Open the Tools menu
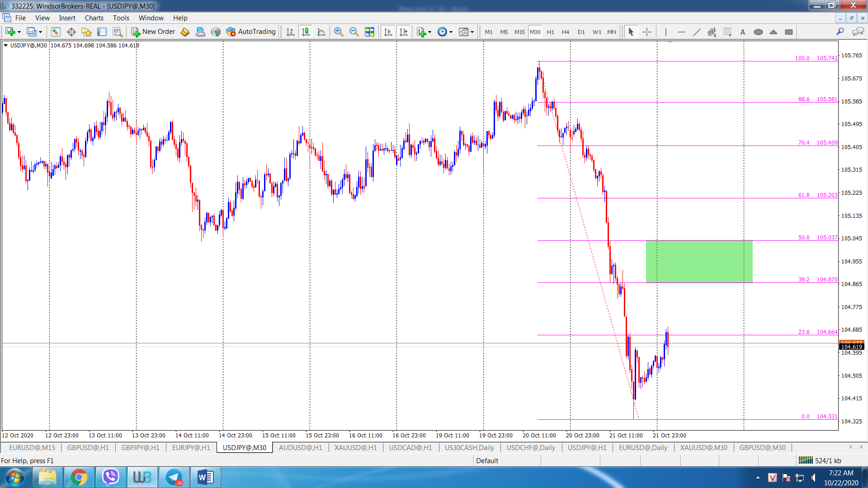 (121, 18)
